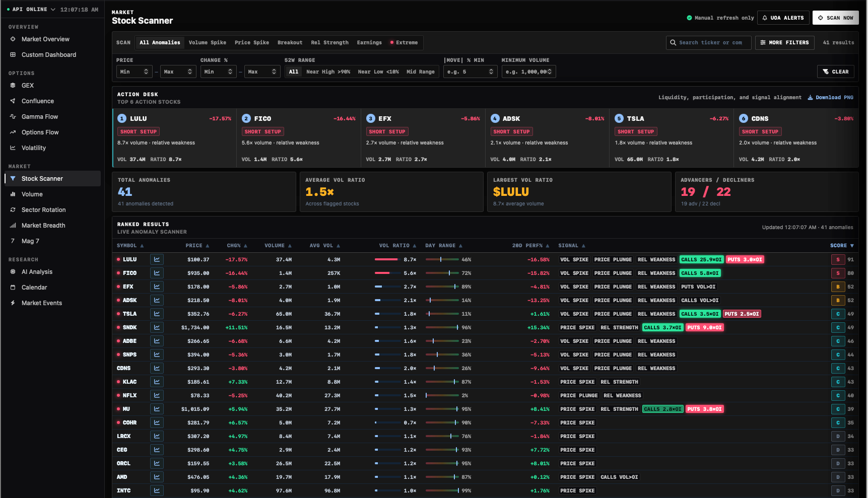Focus Search ticker input field

pos(708,43)
